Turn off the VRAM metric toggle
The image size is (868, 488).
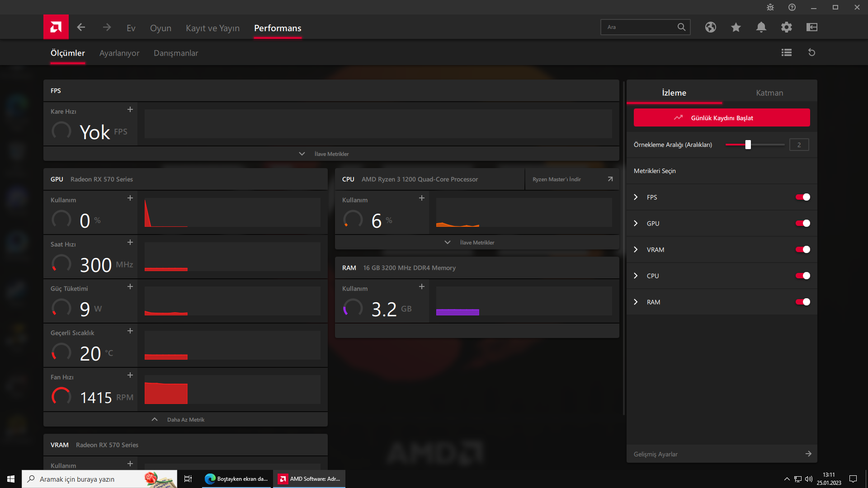[802, 249]
